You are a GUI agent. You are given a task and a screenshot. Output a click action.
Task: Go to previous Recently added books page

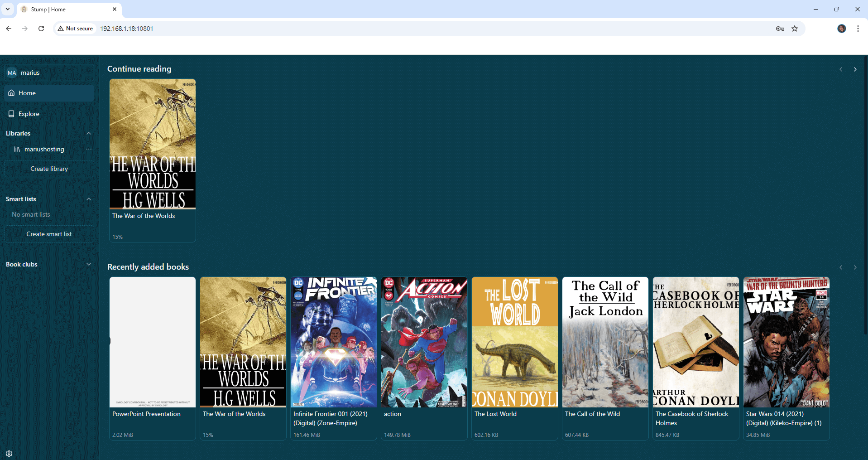pos(841,267)
